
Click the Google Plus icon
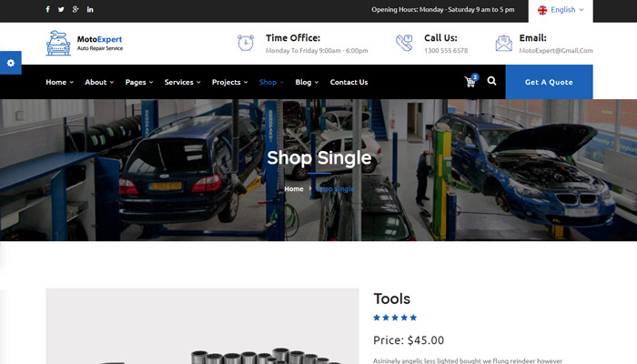point(76,10)
